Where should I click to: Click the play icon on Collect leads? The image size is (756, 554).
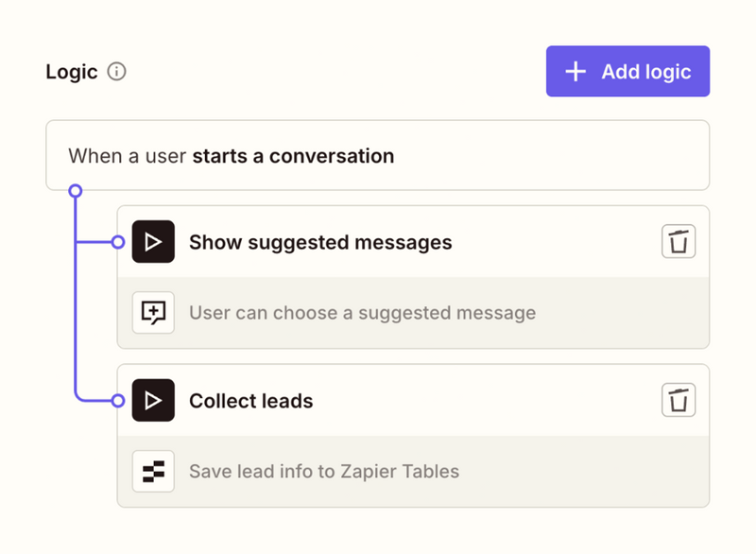(x=153, y=400)
